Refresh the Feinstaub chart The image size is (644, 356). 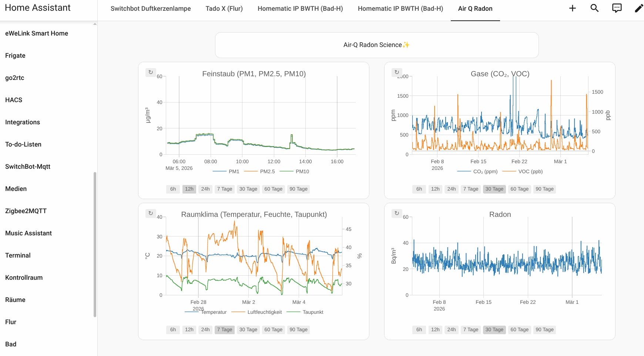tap(151, 72)
